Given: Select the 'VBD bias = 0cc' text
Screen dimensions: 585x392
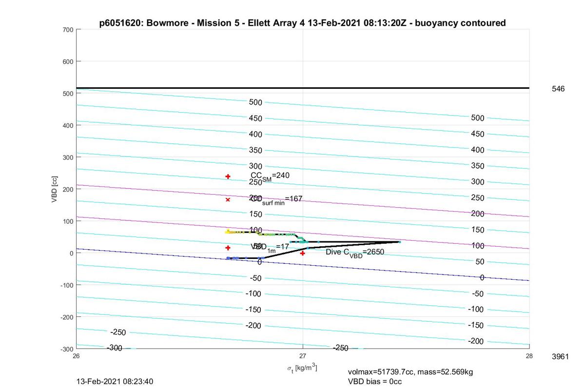Looking at the screenshot, I should point(375,381).
